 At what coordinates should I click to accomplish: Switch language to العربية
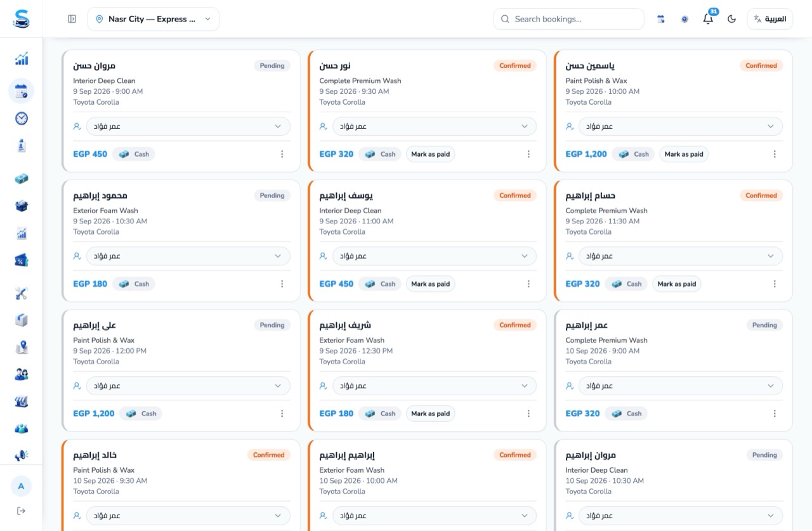770,19
